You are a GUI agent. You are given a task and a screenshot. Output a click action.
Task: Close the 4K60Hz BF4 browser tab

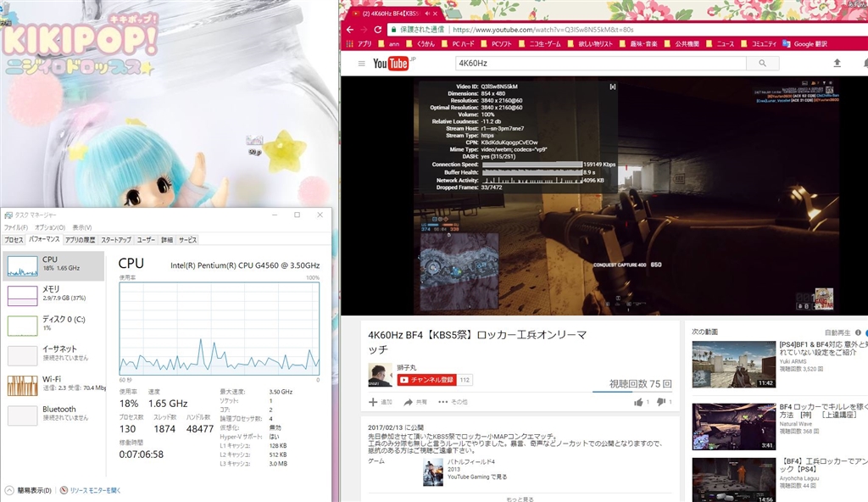click(x=435, y=14)
